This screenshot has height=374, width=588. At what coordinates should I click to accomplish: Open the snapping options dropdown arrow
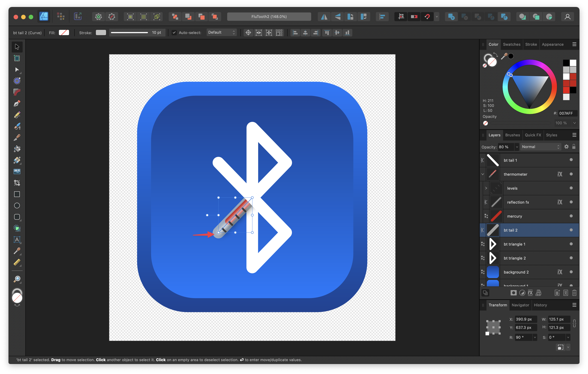point(437,17)
